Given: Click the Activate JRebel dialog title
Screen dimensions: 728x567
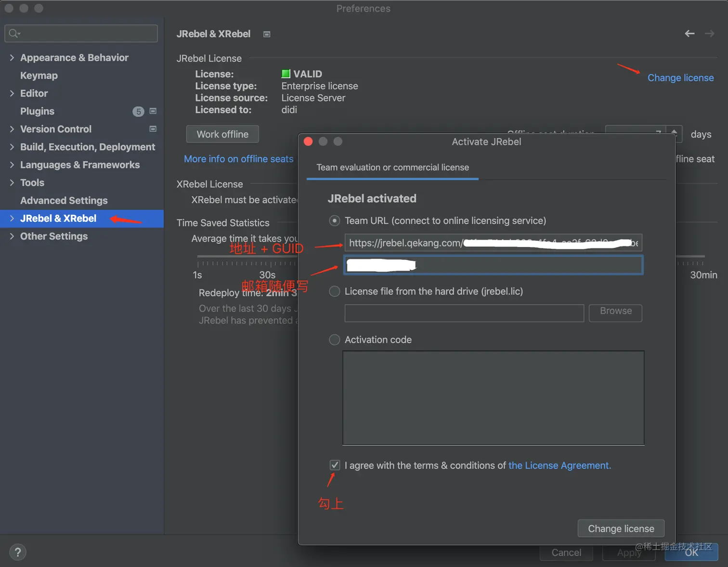Looking at the screenshot, I should 486,142.
